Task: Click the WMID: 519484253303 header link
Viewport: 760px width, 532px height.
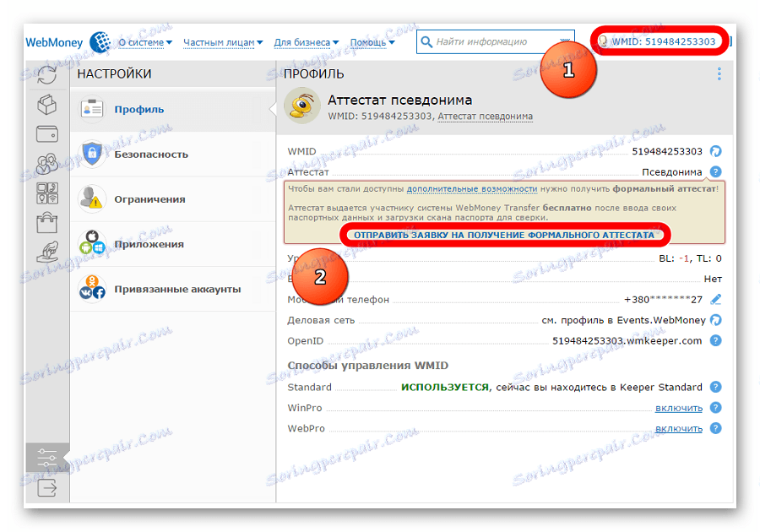Action: 663,41
